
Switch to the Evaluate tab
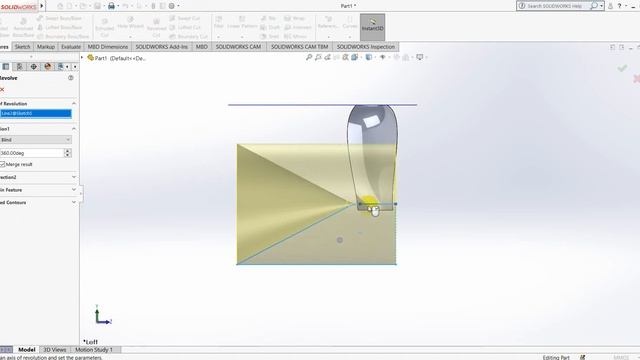(x=71, y=47)
